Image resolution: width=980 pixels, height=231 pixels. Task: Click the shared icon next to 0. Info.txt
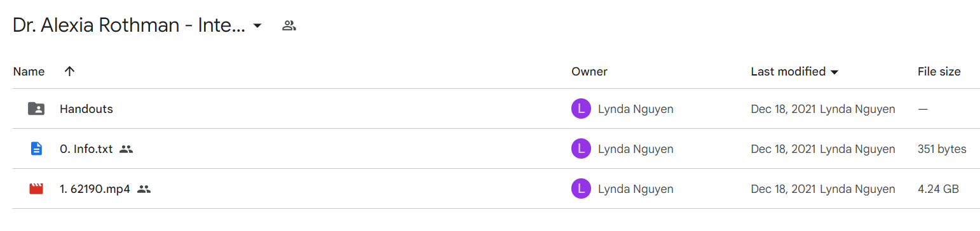[126, 149]
